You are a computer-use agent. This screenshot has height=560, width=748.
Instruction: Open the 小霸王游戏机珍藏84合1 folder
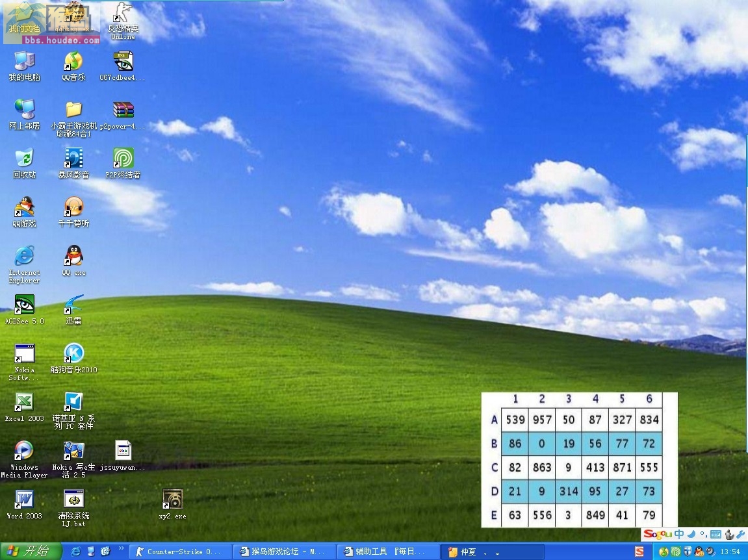(73, 119)
